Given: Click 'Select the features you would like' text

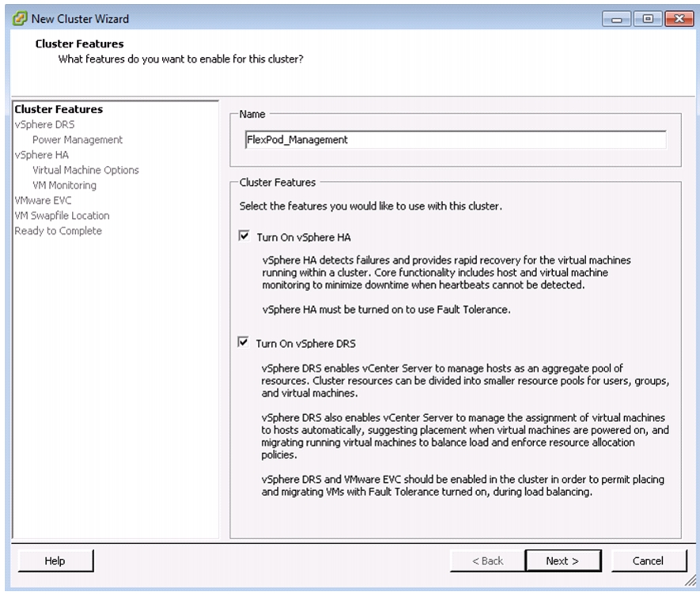Looking at the screenshot, I should [x=370, y=206].
